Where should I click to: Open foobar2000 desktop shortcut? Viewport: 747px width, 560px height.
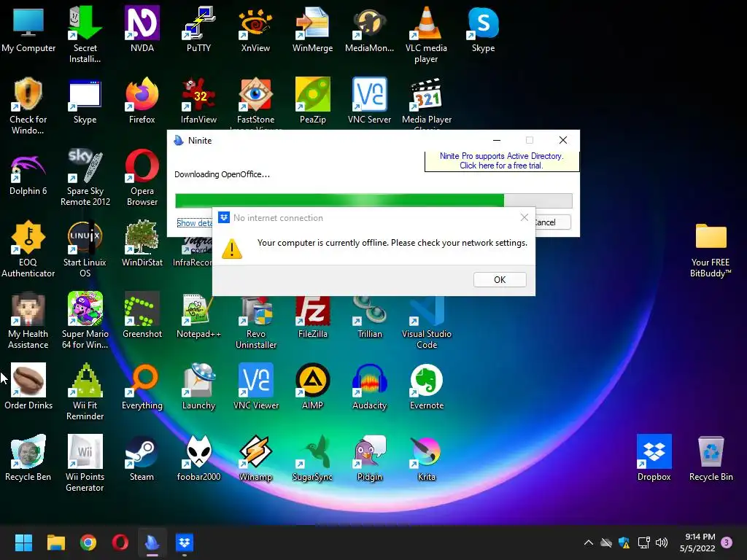[x=198, y=459]
